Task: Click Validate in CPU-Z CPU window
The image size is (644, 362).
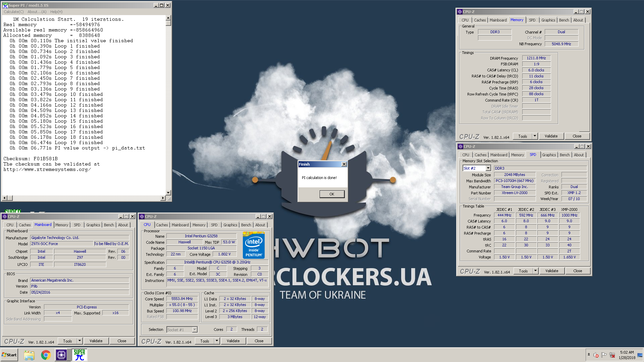Action: (233, 341)
